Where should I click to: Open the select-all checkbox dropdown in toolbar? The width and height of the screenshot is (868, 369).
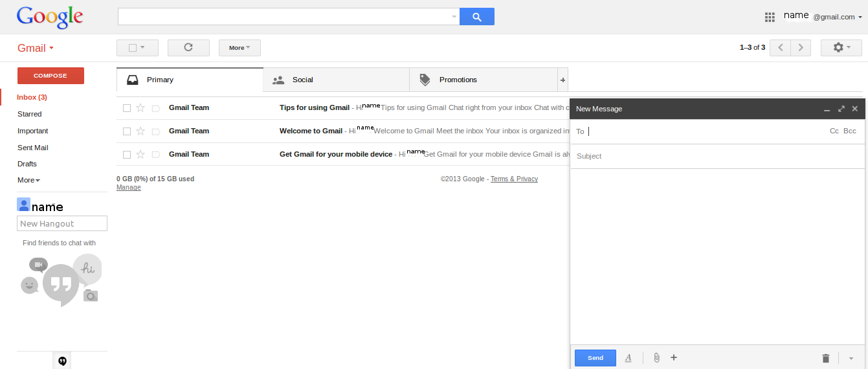(x=137, y=47)
